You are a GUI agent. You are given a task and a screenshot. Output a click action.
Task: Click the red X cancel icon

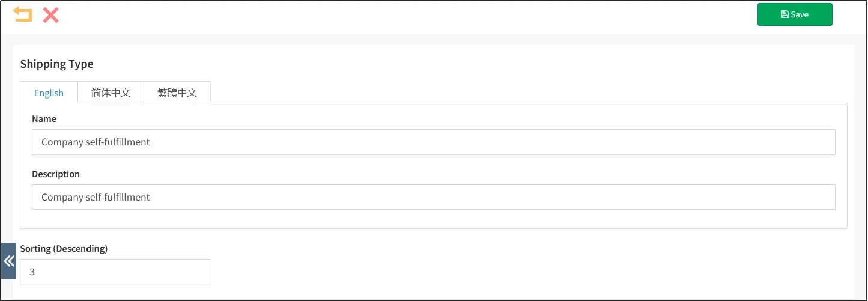[x=51, y=15]
